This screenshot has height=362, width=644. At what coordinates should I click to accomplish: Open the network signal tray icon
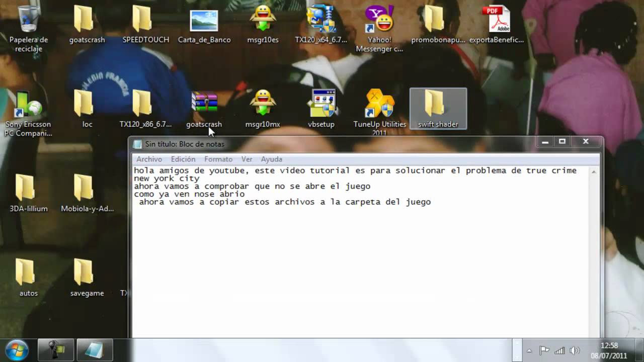tap(559, 350)
